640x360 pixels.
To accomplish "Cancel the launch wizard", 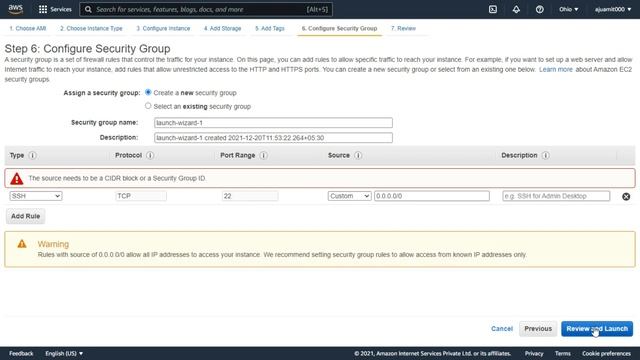I will [502, 329].
